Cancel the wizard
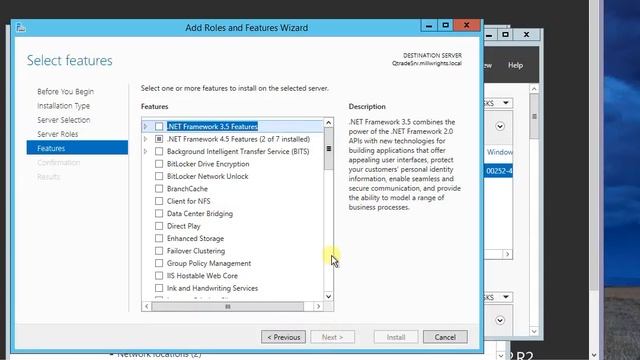This screenshot has width=640, height=360. point(445,337)
